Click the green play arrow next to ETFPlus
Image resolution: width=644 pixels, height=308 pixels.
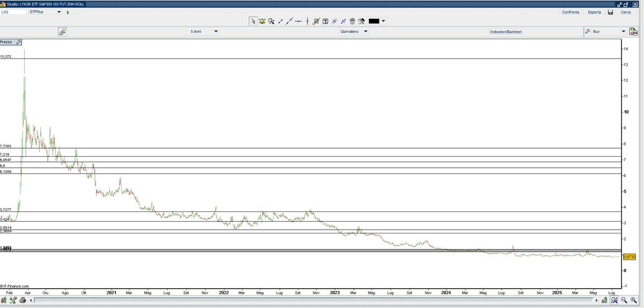pos(68,12)
